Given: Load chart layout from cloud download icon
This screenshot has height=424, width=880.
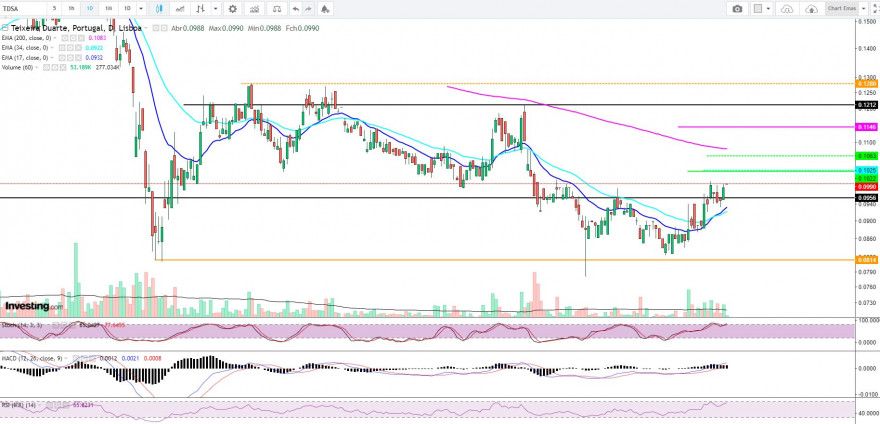Looking at the screenshot, I should pyautogui.click(x=787, y=9).
